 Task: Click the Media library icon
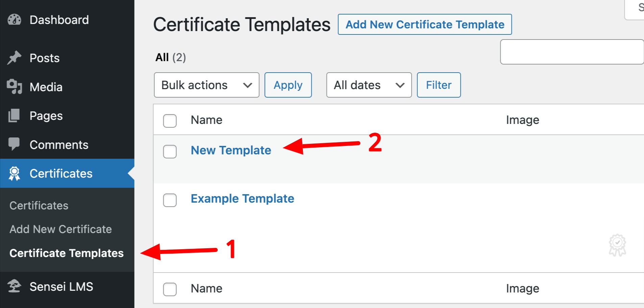coord(14,87)
